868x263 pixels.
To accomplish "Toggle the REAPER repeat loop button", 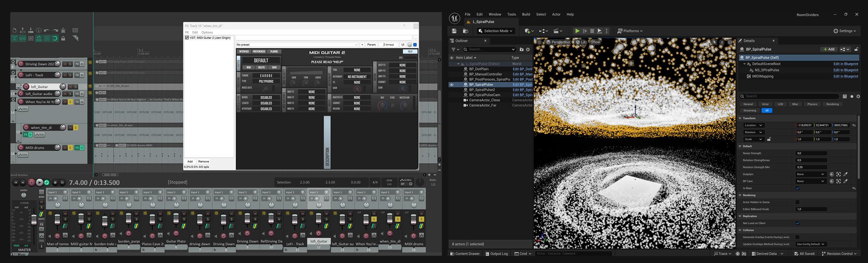I will pos(47,183).
